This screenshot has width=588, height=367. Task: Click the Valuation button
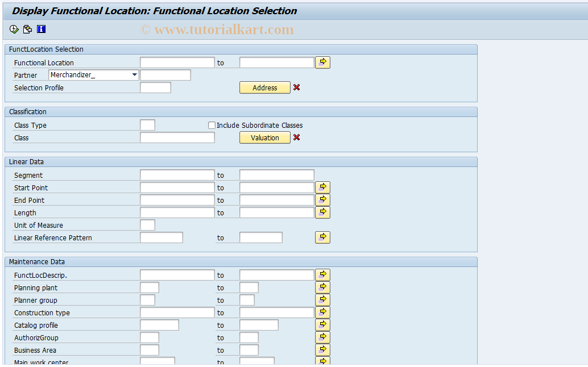[264, 137]
